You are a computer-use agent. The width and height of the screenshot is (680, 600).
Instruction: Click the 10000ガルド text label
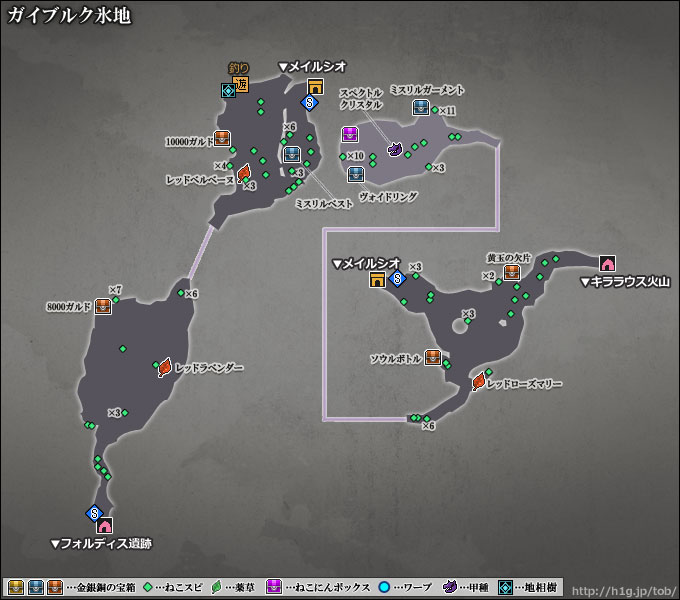pyautogui.click(x=189, y=142)
